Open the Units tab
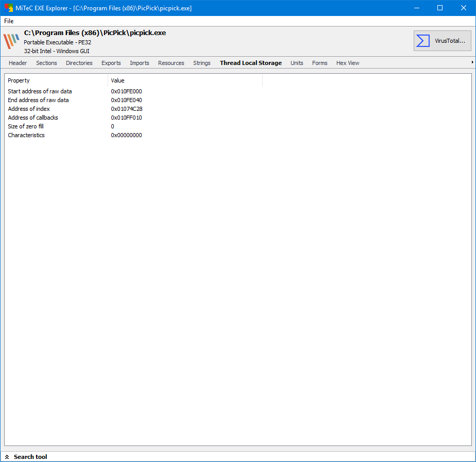The height and width of the screenshot is (462, 476). [x=297, y=63]
